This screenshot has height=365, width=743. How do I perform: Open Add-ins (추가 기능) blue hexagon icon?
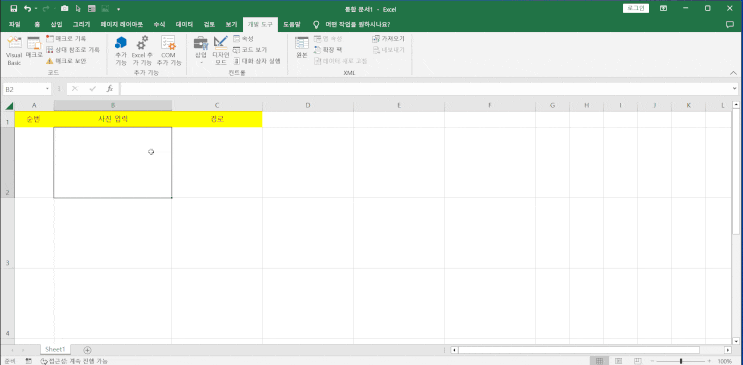(x=121, y=51)
